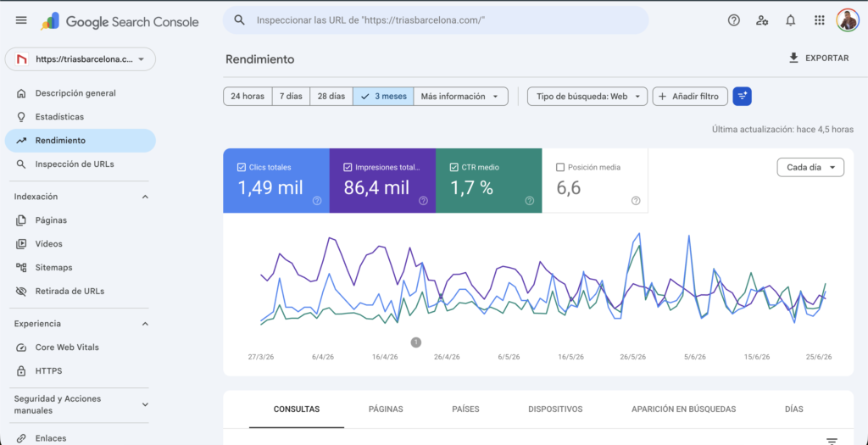
Task: Click the blue AI filter sparkle button
Action: [x=742, y=97]
